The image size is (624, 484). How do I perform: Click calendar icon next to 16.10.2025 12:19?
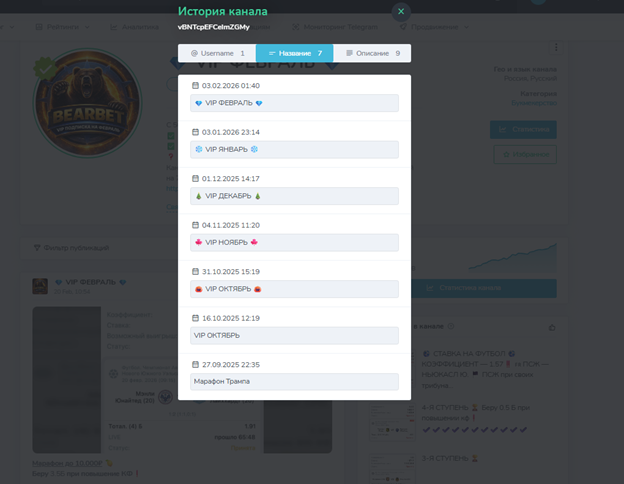pos(195,318)
